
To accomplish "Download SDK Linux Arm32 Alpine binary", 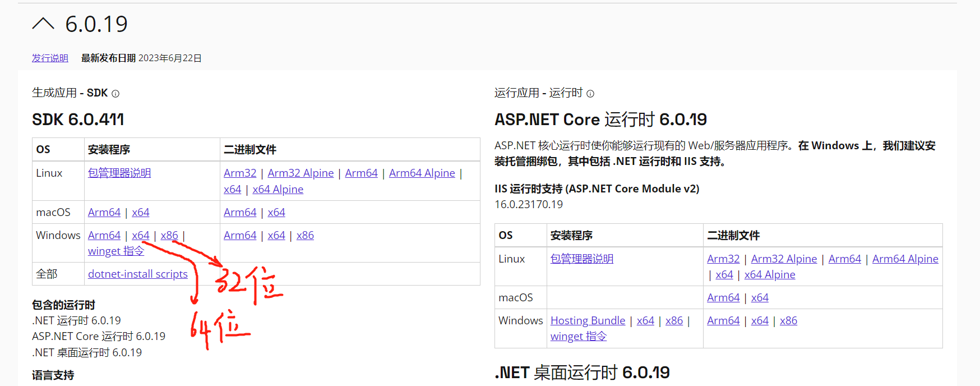I will (x=301, y=173).
